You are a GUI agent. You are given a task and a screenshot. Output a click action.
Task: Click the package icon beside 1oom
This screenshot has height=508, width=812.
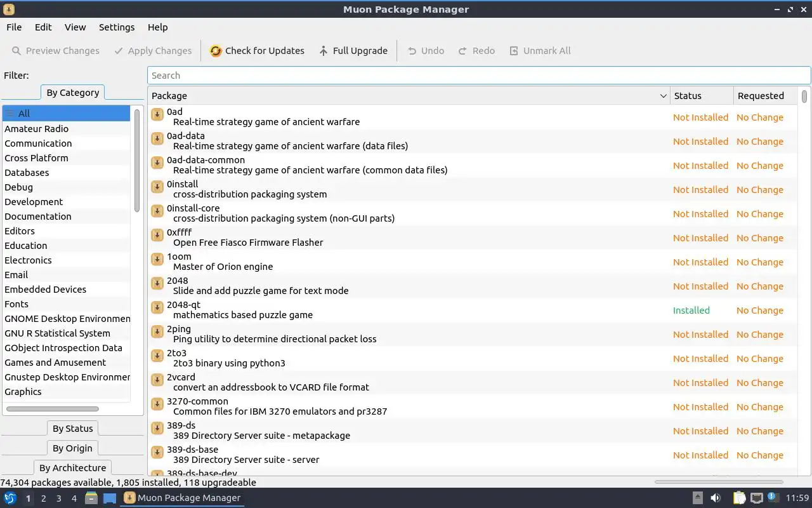[157, 259]
